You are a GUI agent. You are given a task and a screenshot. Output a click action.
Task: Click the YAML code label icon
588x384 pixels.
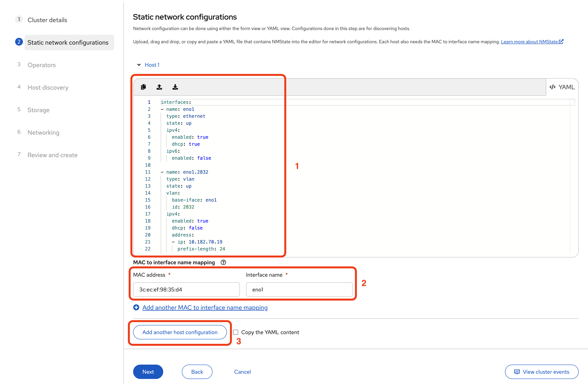pos(552,87)
